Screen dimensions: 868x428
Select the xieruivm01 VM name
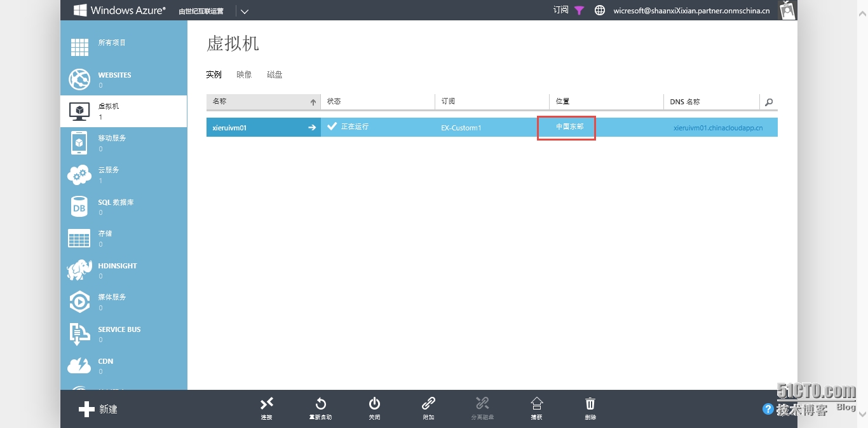coord(229,128)
